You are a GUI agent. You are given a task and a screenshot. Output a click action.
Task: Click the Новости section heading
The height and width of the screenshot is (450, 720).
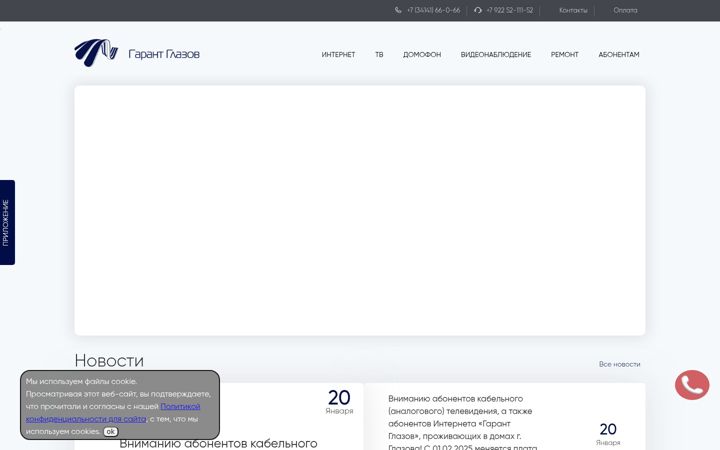point(109,360)
